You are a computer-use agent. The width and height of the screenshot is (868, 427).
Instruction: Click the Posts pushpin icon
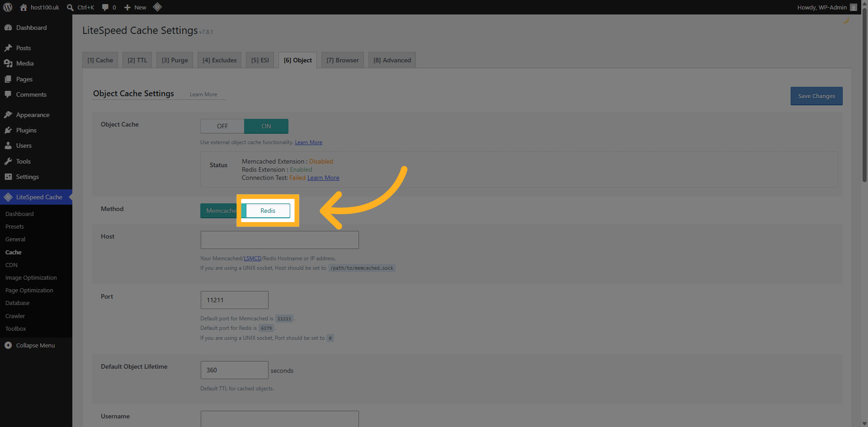point(8,48)
